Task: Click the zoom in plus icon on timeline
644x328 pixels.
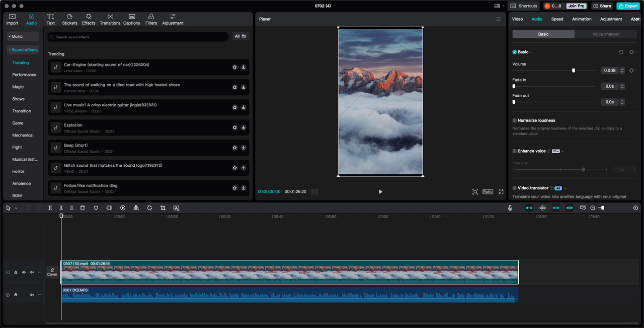Action: 635,208
